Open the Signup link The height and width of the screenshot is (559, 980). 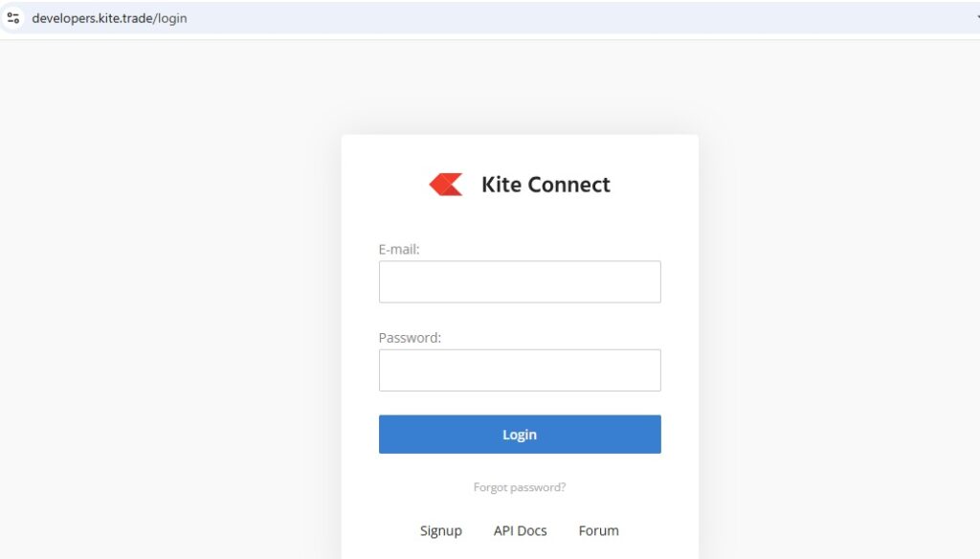[x=440, y=530]
